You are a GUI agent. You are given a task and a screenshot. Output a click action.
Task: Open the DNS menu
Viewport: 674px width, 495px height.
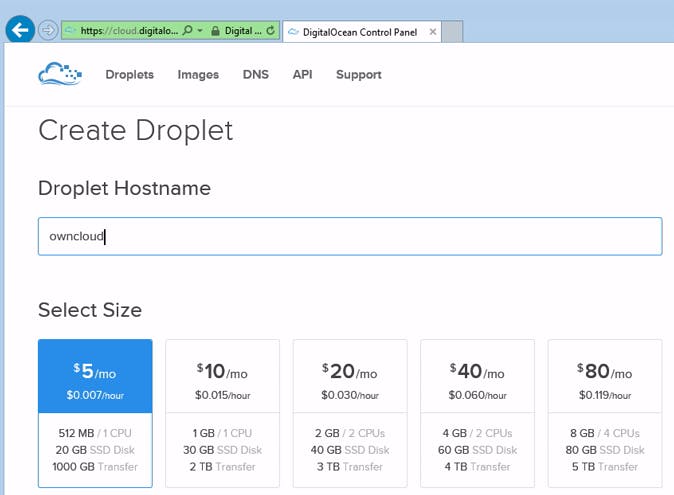[256, 74]
